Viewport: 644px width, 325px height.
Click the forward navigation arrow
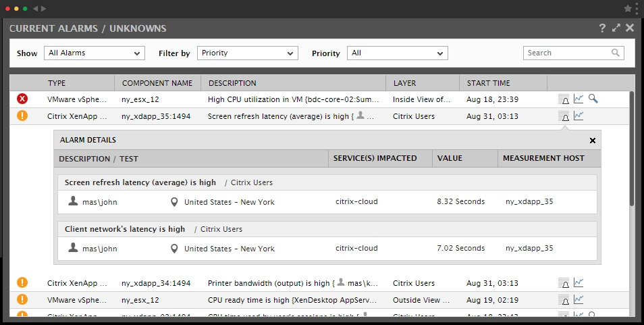click(x=43, y=9)
